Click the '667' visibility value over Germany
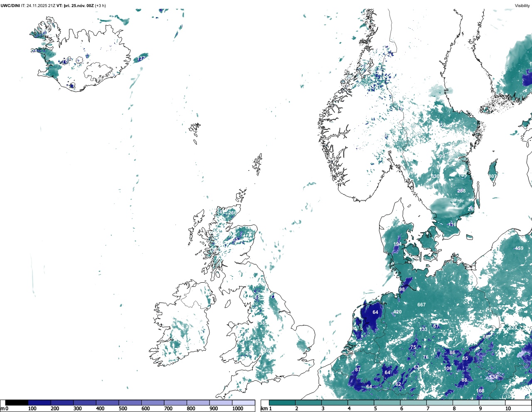Screen dimensions: 532x412 [x=421, y=305]
